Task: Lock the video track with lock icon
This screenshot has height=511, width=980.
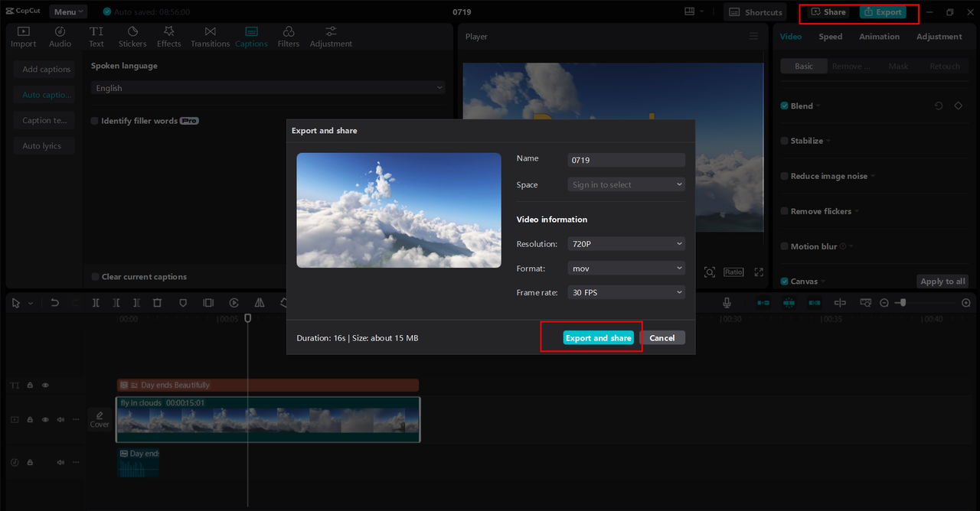Action: click(30, 419)
